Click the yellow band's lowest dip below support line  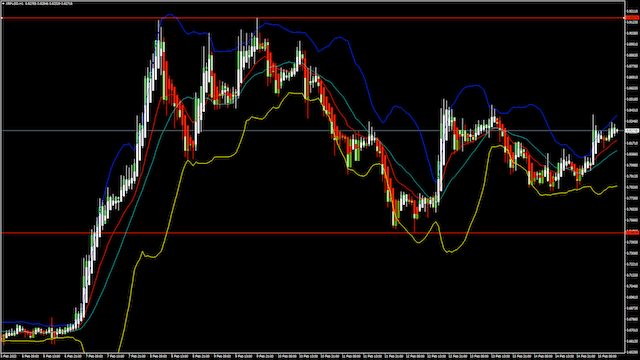pos(449,252)
